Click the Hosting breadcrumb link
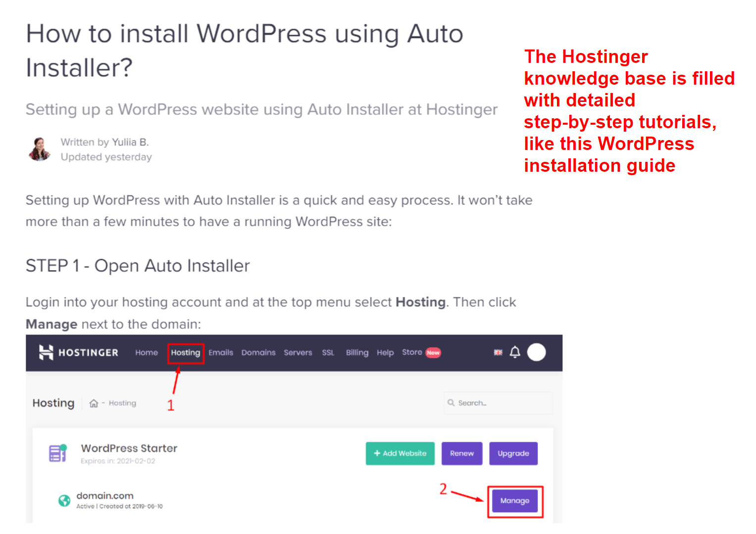756x534 pixels. pyautogui.click(x=122, y=403)
